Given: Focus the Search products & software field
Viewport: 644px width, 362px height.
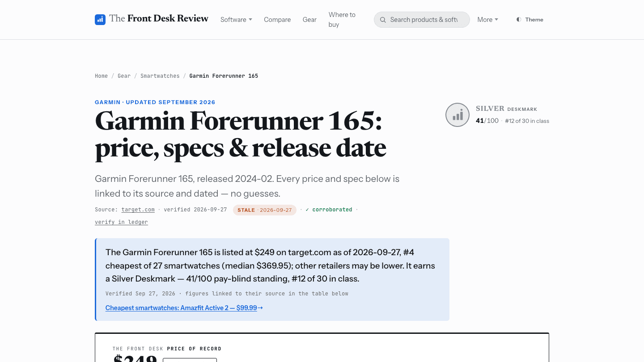Looking at the screenshot, I should pos(422,20).
